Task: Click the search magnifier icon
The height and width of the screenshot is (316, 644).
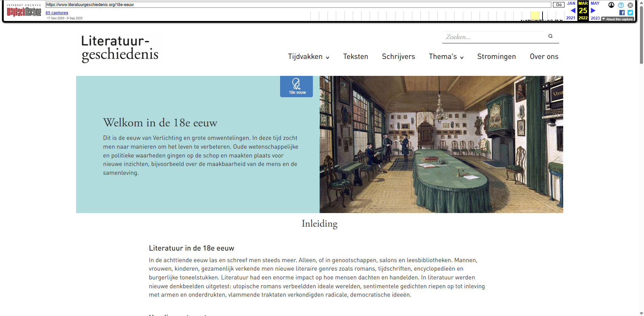Action: point(550,36)
